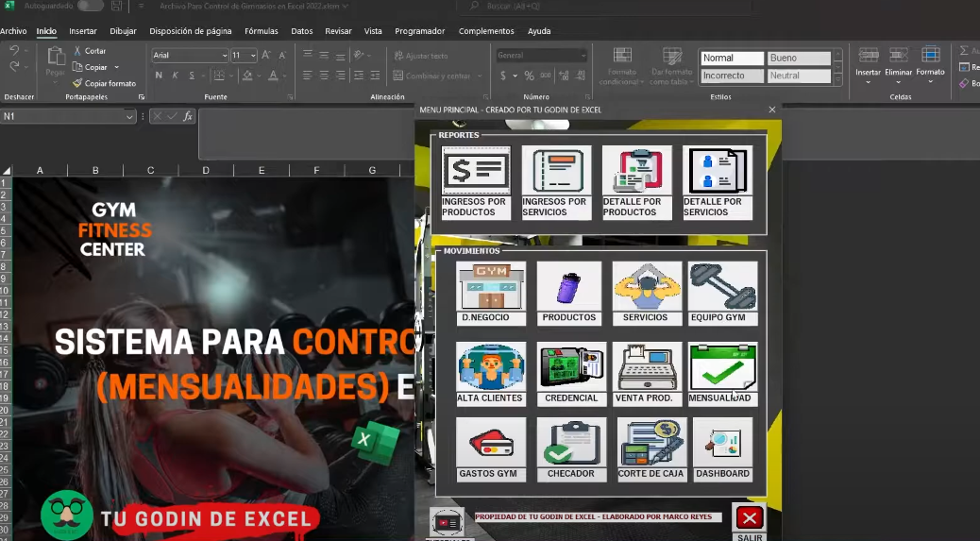Click the Dar formato como tabla button

point(672,65)
